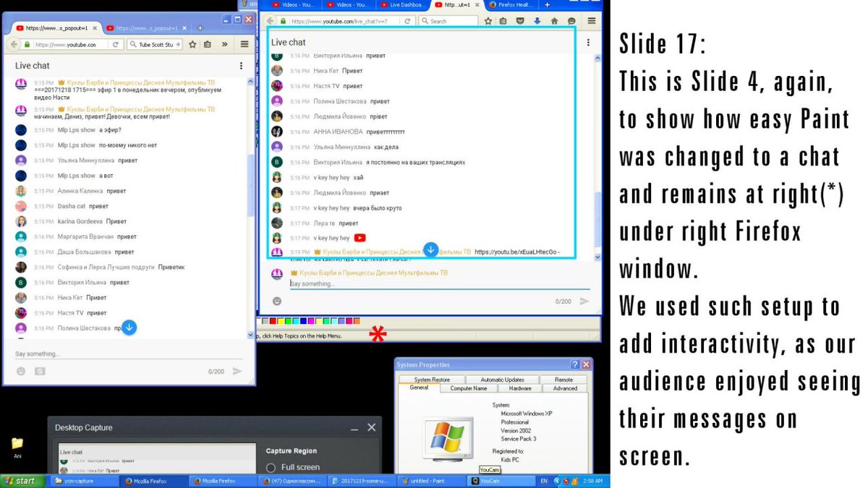
Task: Open Firefox Hello chat bubble icon
Action: pyautogui.click(x=571, y=21)
